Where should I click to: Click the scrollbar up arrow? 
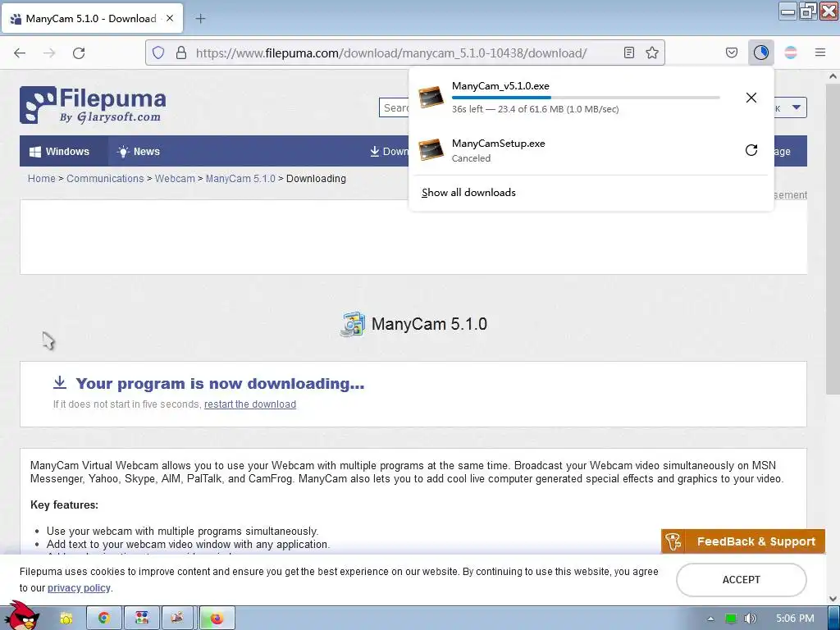[833, 76]
